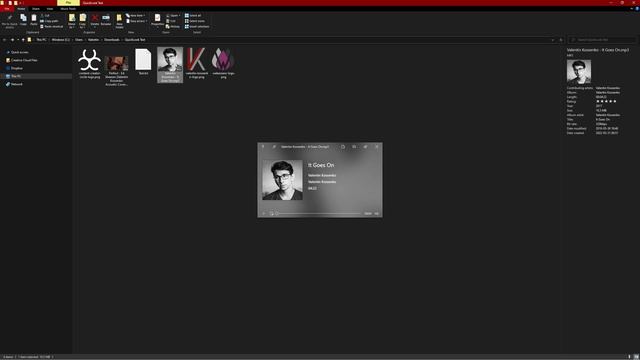Click Downloads in the address breadcrumb

click(112, 40)
